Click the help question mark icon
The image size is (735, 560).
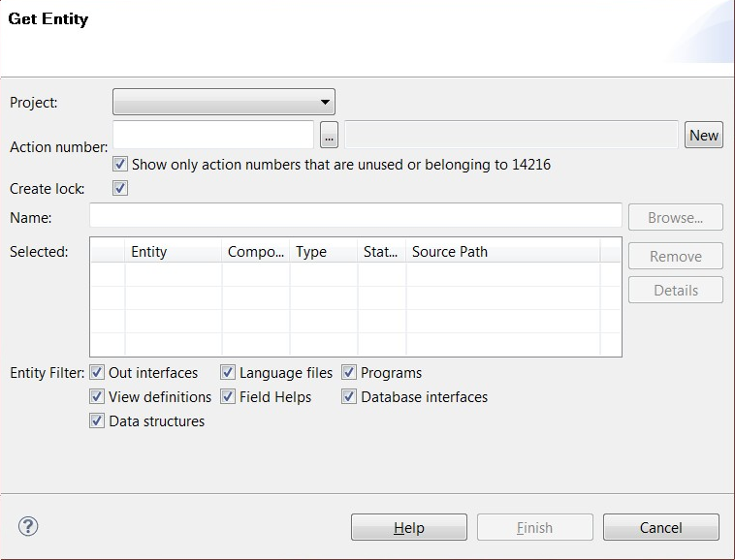coord(28,526)
